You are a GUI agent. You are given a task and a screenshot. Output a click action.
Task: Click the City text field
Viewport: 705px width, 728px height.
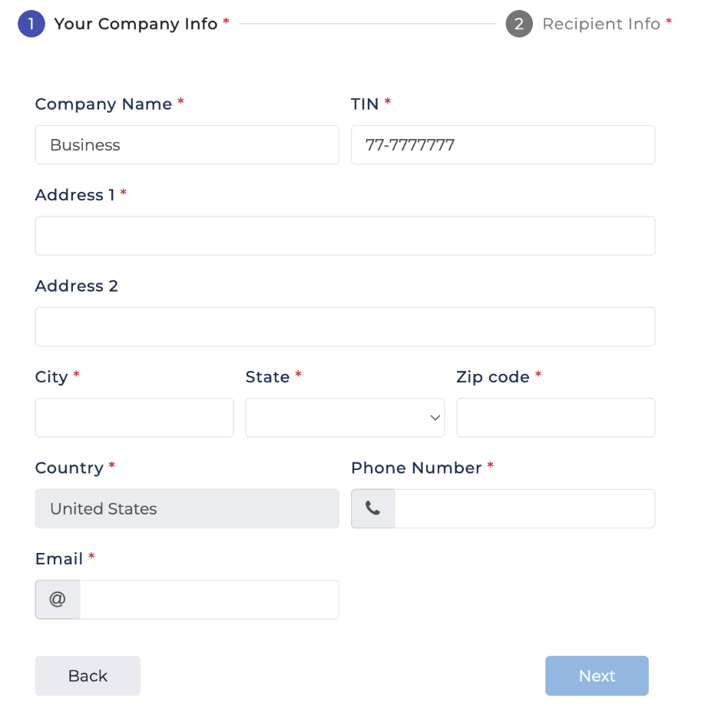tap(134, 418)
